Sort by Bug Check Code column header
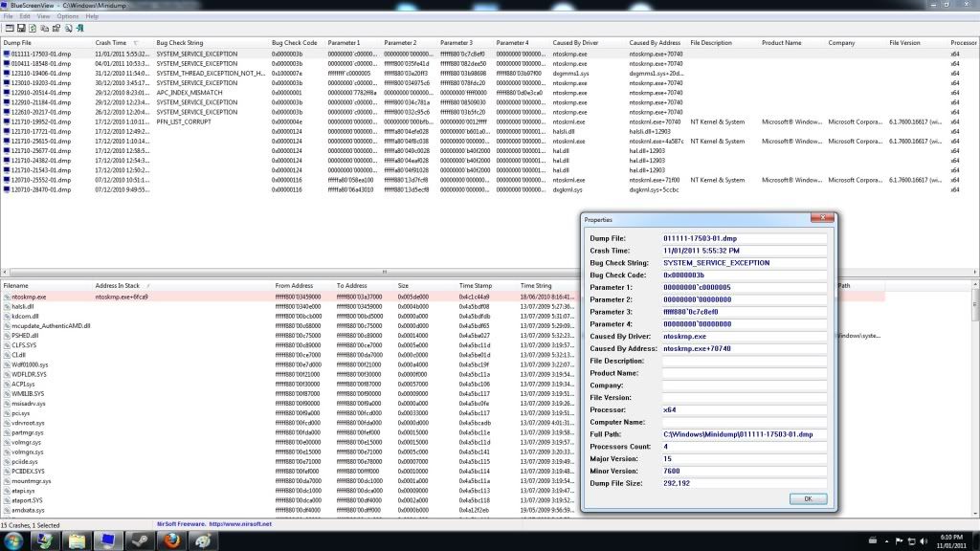980x551 pixels. point(297,42)
